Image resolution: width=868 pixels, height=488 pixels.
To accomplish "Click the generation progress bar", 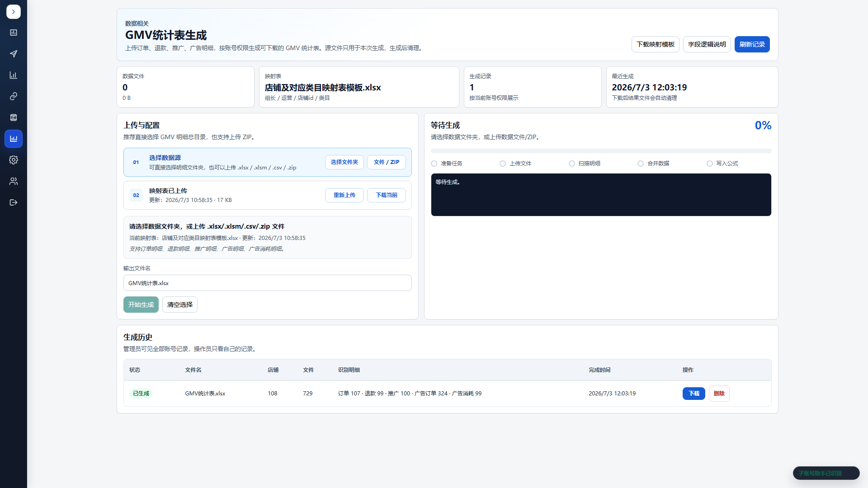I will click(x=601, y=151).
